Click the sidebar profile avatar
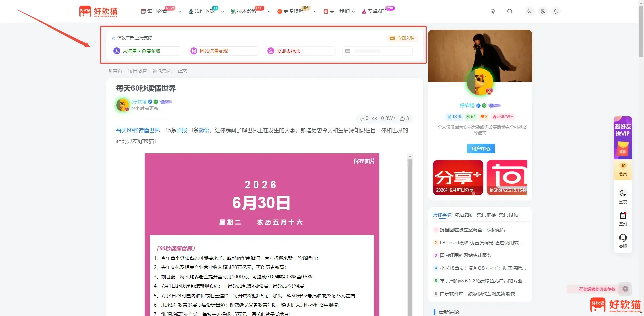This screenshot has height=316, width=644. [480, 82]
